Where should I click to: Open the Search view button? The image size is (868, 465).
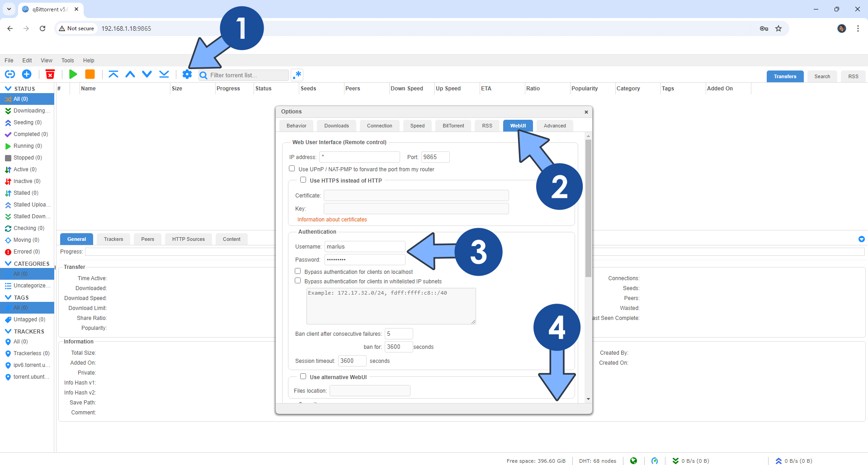[x=822, y=76]
